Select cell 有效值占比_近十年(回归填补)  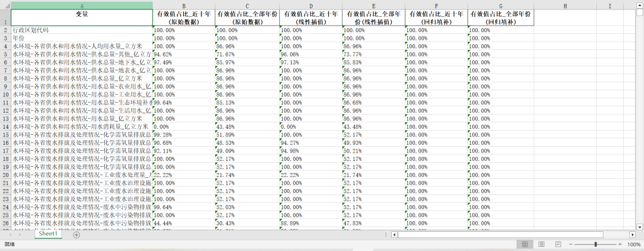(x=436, y=18)
